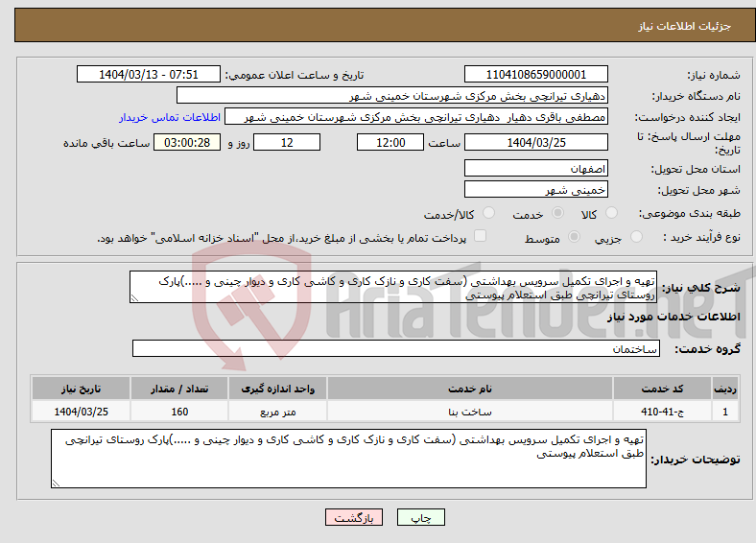Click the شرح کلی نیاز text area
Viewport: 756px width, 543px height.
(x=393, y=287)
